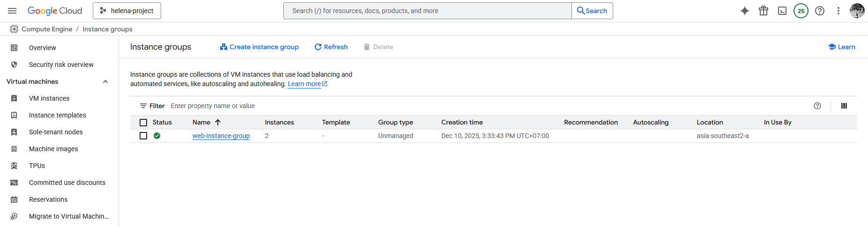Collapse the Virtual machines section

coord(105,81)
